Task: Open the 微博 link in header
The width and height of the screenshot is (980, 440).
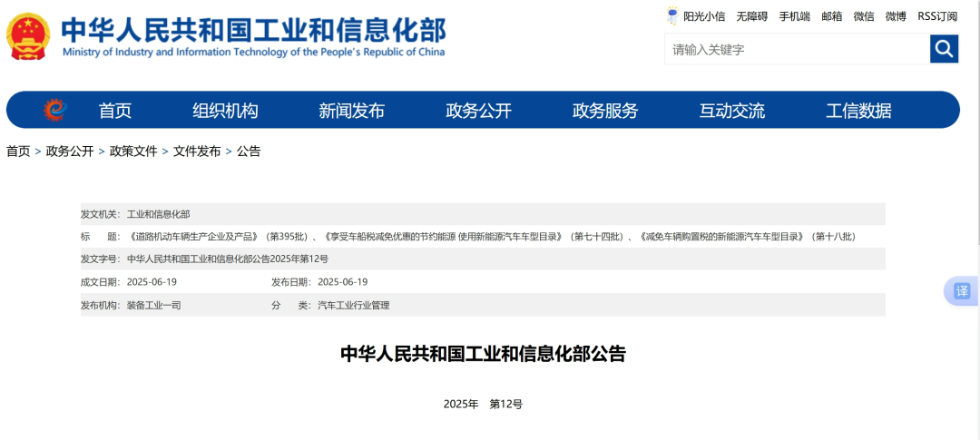Action: (x=896, y=17)
